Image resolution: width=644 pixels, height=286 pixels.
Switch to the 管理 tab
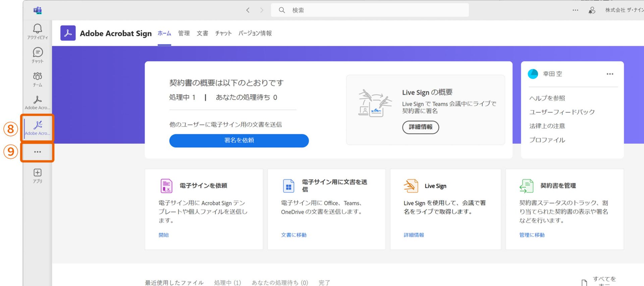tap(184, 33)
